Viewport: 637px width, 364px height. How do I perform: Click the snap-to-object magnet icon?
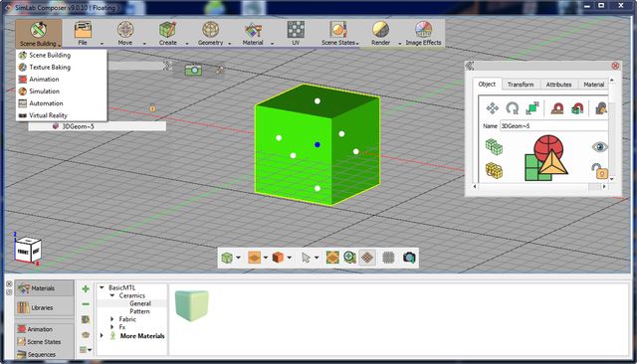[577, 108]
